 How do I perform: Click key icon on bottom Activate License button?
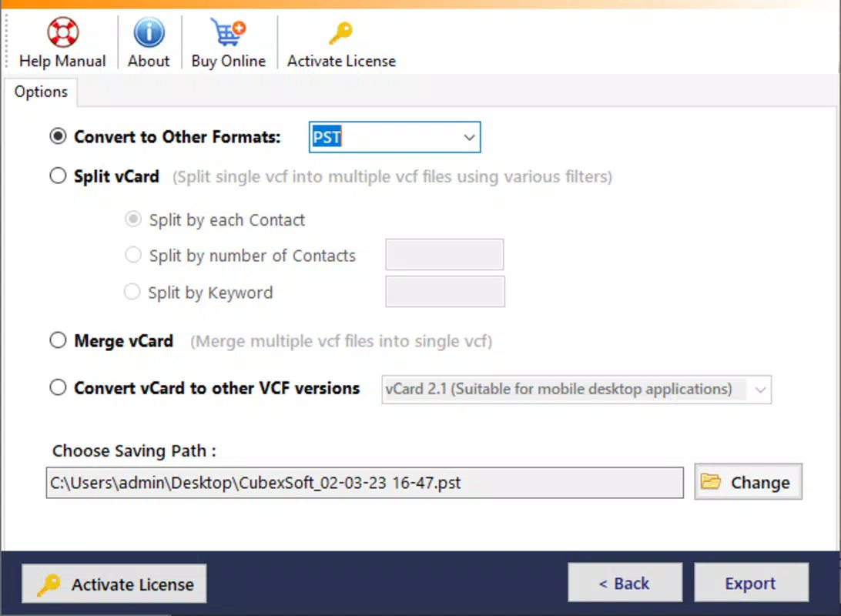click(49, 584)
